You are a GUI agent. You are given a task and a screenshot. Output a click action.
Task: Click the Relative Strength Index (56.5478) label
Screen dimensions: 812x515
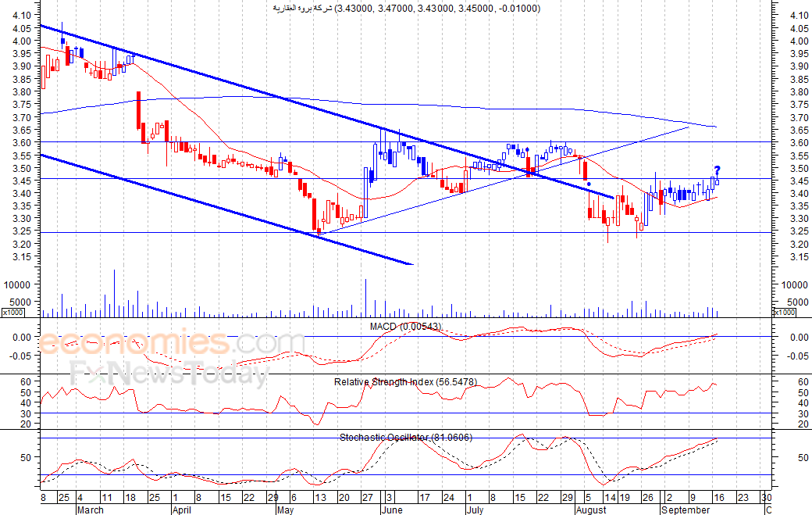coord(405,382)
